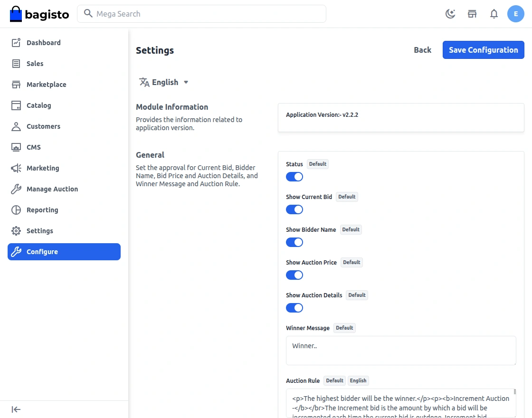532x418 pixels.
Task: Open Manage Auction menu
Action: tap(52, 189)
